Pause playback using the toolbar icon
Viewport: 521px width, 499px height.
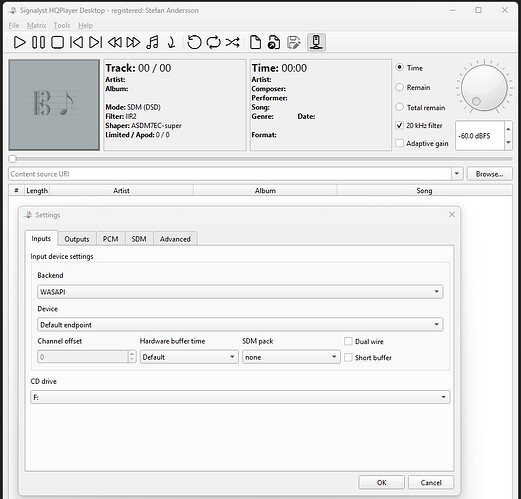point(38,42)
